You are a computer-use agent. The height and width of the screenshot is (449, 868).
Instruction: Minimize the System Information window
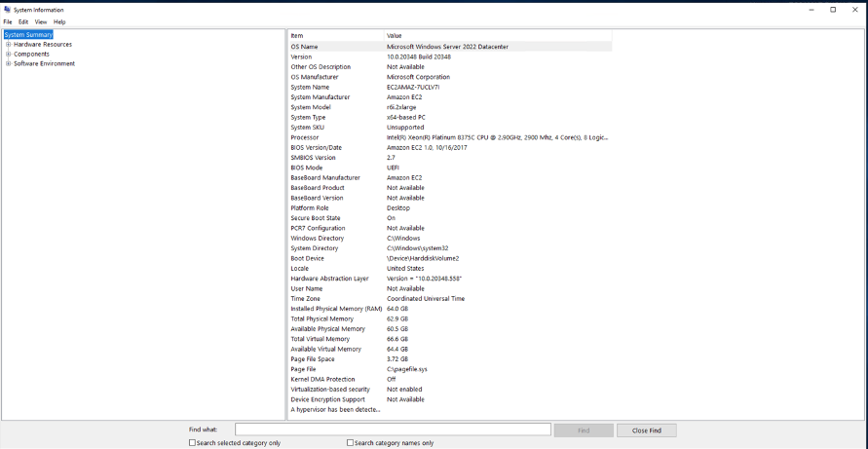[811, 10]
